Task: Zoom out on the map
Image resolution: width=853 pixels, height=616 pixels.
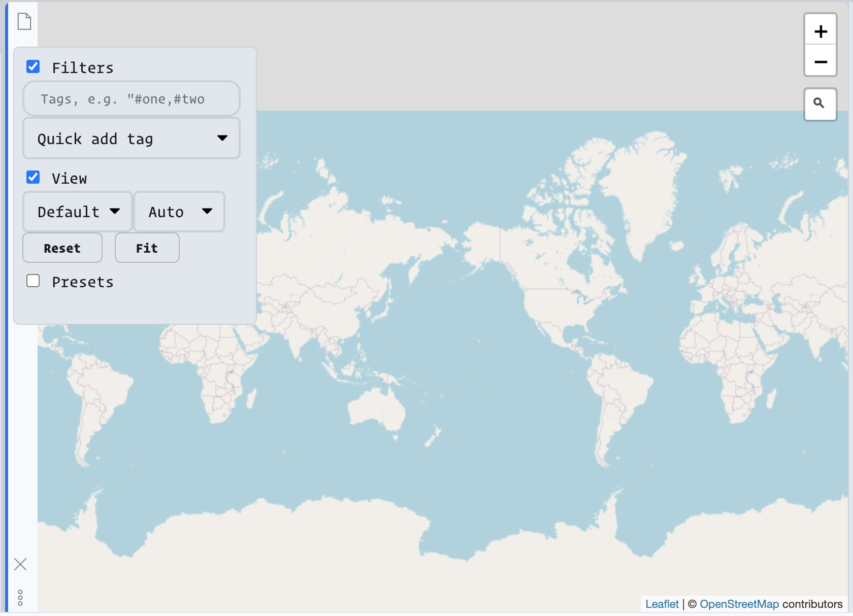Action: [x=820, y=61]
